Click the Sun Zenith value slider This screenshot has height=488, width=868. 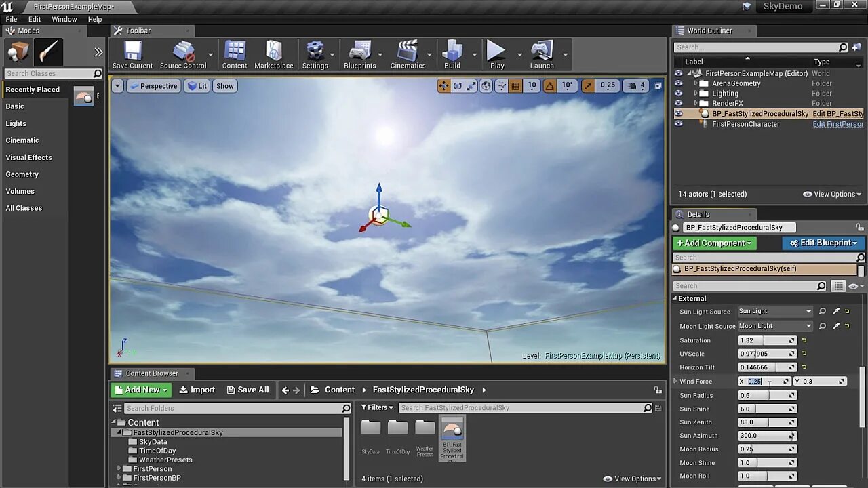767,422
